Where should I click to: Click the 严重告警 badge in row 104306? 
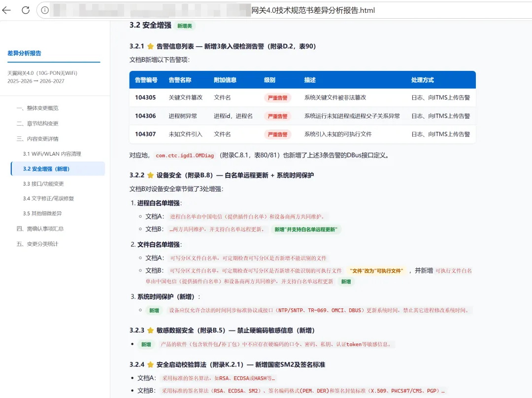277,116
